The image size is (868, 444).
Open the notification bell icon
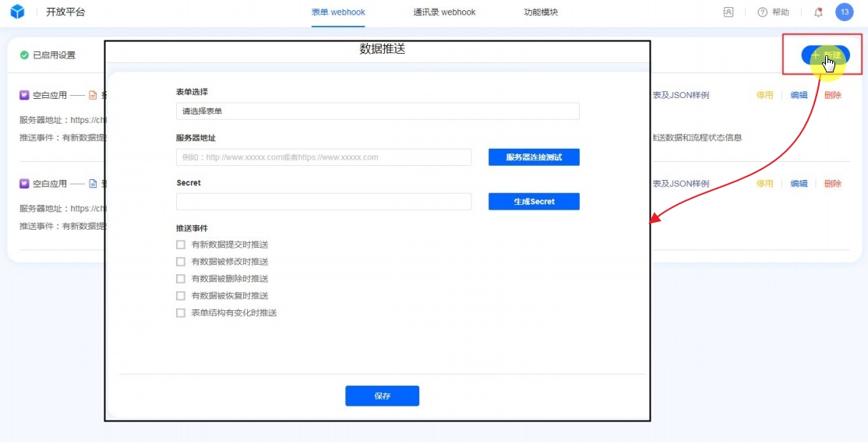[x=818, y=12]
